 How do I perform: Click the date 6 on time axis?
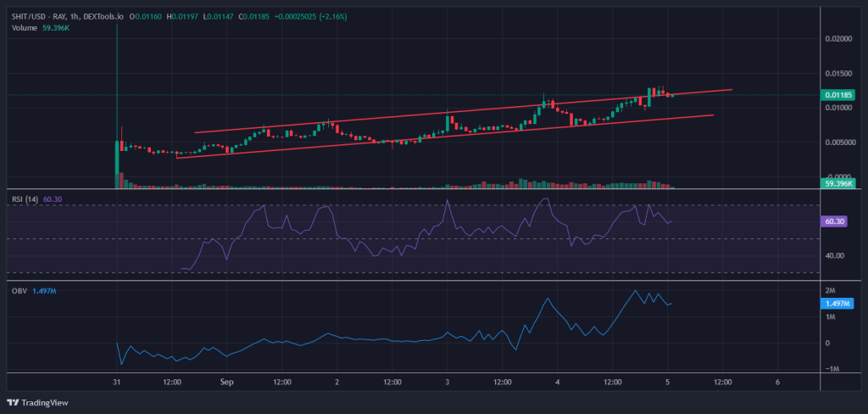pyautogui.click(x=778, y=382)
